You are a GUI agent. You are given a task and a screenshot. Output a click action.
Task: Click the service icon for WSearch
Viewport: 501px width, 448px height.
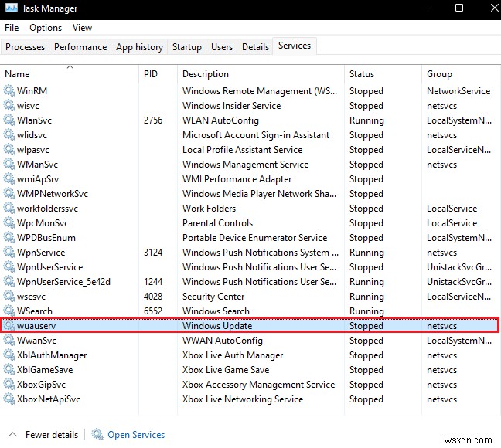pos(9,311)
